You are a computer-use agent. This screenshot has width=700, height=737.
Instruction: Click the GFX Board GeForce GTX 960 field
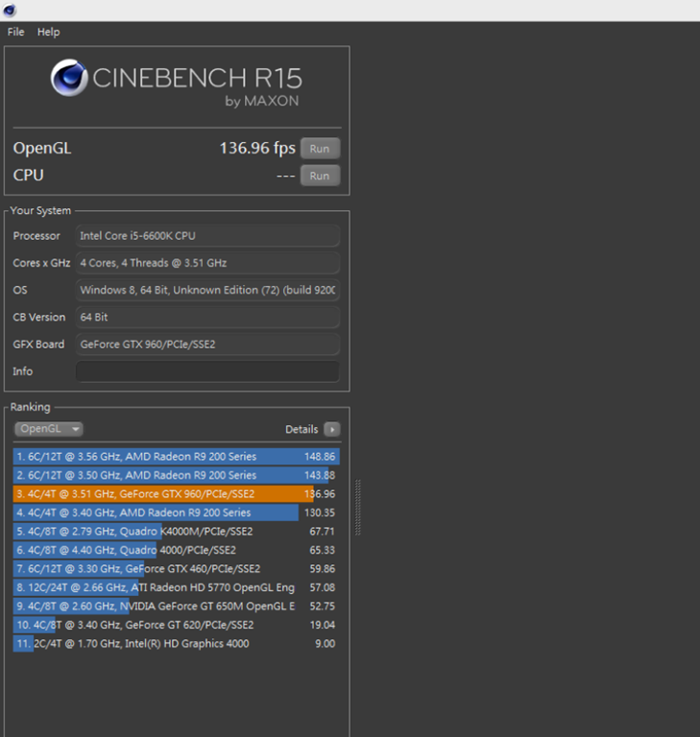[207, 345]
